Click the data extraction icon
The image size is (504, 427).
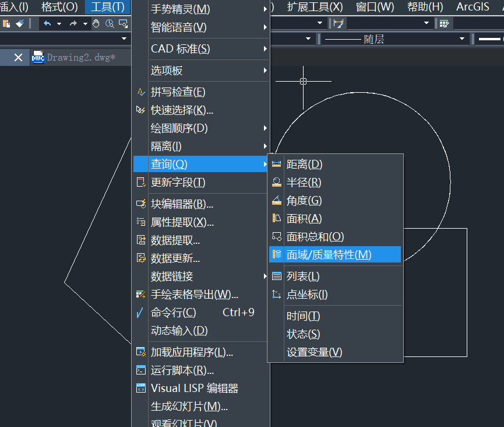coord(141,240)
